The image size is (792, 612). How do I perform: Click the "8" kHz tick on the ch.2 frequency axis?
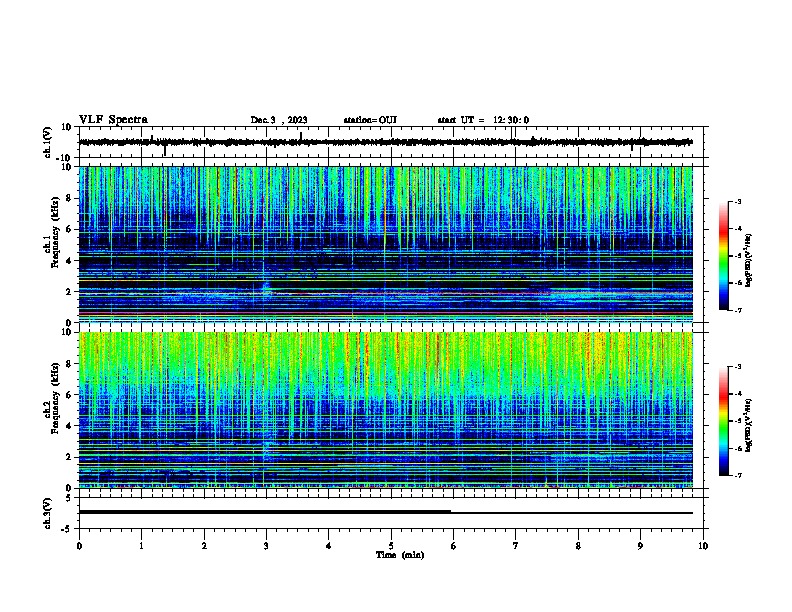point(69,364)
